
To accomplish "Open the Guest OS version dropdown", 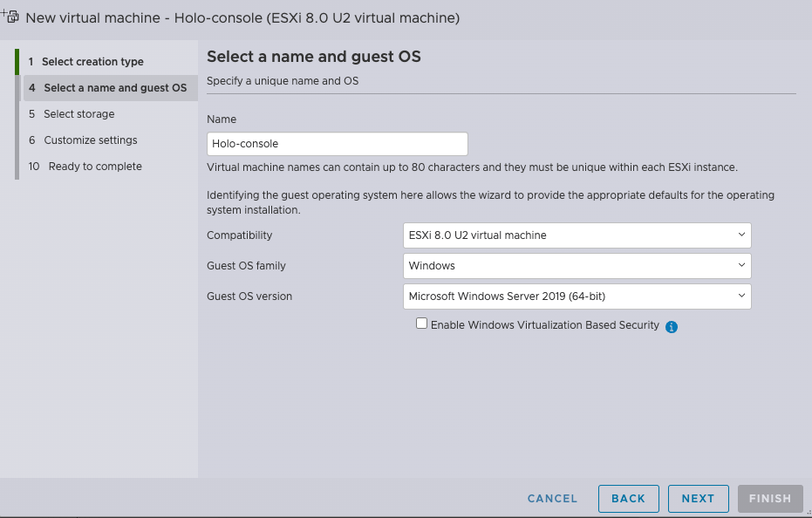I will [x=577, y=296].
